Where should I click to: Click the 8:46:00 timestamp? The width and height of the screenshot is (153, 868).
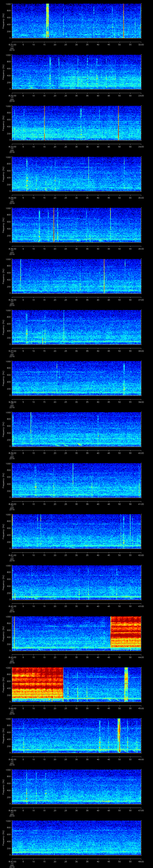click(x=12, y=810)
